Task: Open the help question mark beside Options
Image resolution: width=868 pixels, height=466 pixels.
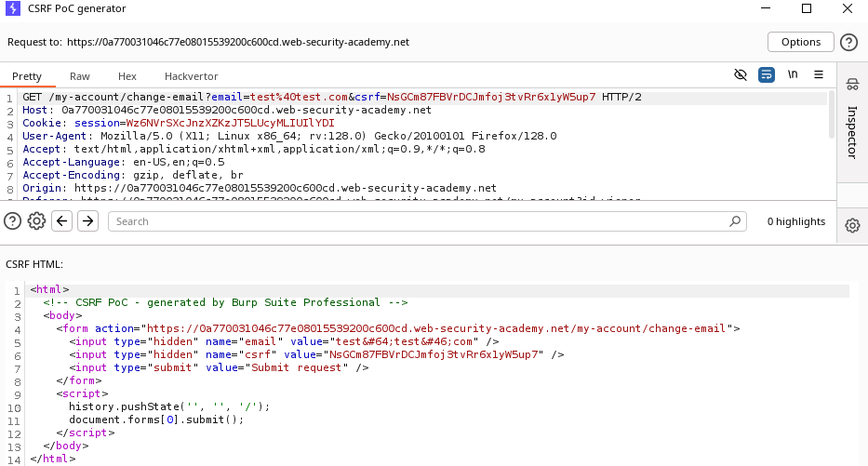Action: [x=848, y=42]
